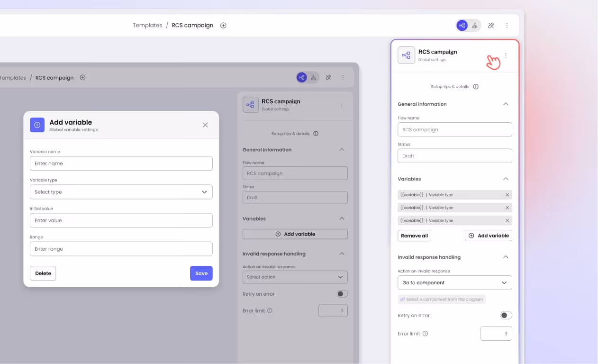Toggle Retry on error switch in background panel
This screenshot has height=364, width=598.
pyautogui.click(x=342, y=294)
